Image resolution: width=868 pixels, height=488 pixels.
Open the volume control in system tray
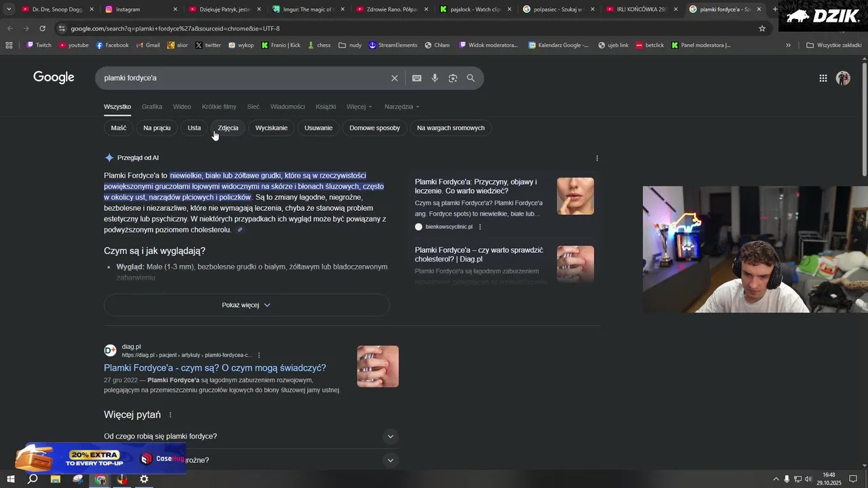[x=808, y=479]
